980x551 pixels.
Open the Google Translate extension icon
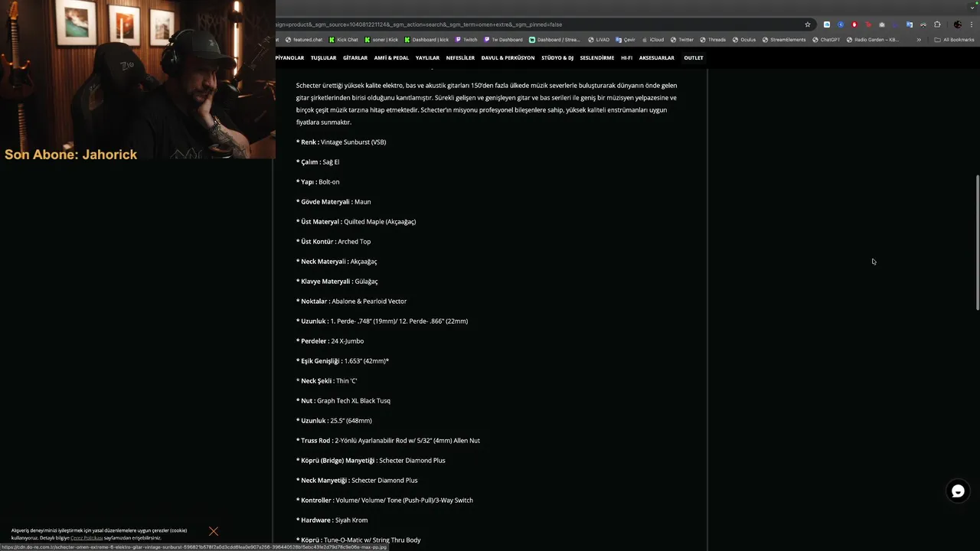[x=910, y=24]
